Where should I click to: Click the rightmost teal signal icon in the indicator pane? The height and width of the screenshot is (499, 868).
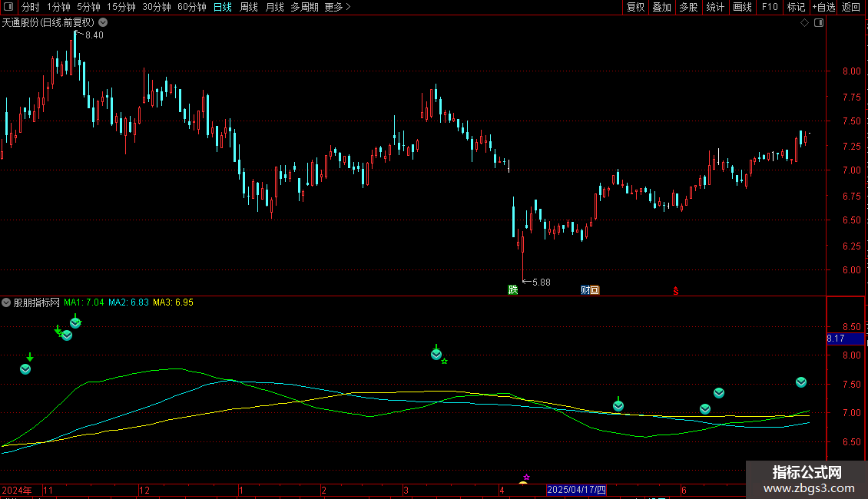801,382
